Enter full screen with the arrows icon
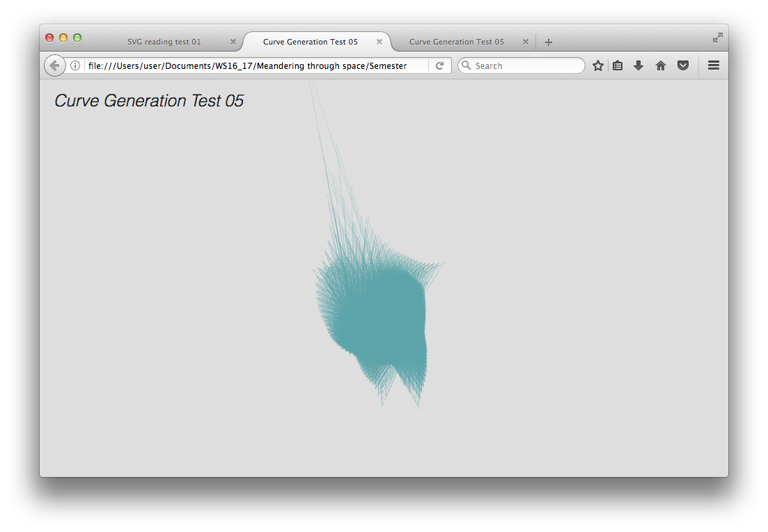 click(x=718, y=38)
